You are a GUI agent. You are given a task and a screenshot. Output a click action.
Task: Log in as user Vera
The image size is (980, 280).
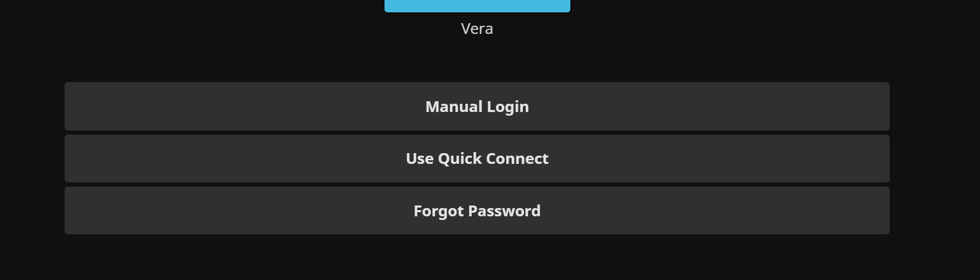coord(477,6)
